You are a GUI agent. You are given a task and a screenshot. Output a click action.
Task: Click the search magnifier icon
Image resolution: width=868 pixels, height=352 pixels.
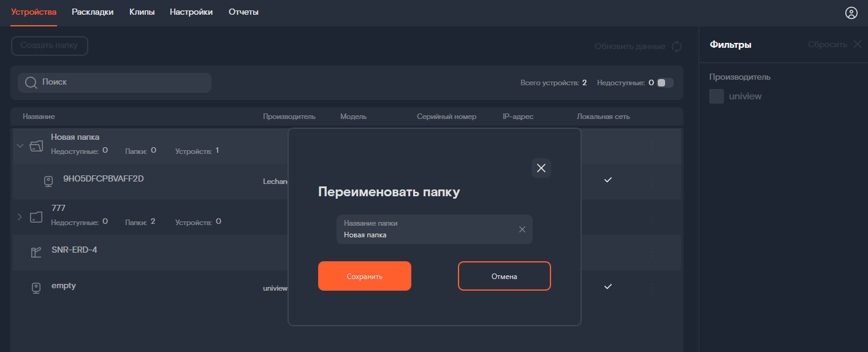(x=31, y=82)
